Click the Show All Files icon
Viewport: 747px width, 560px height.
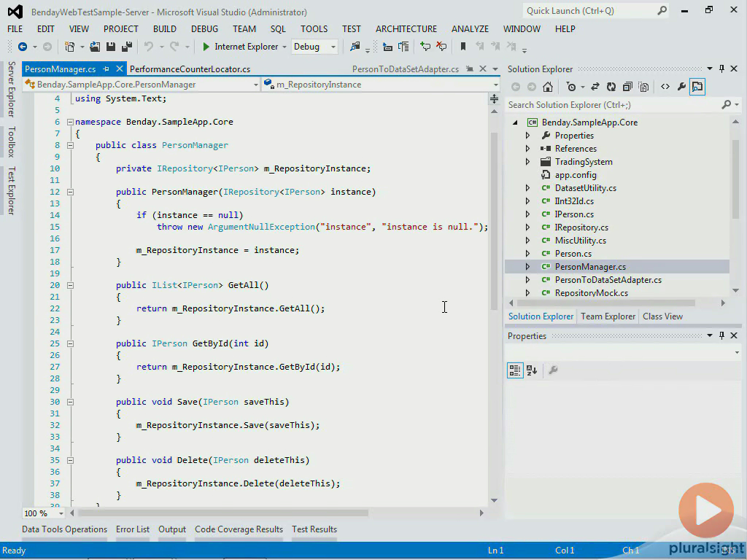pos(643,87)
